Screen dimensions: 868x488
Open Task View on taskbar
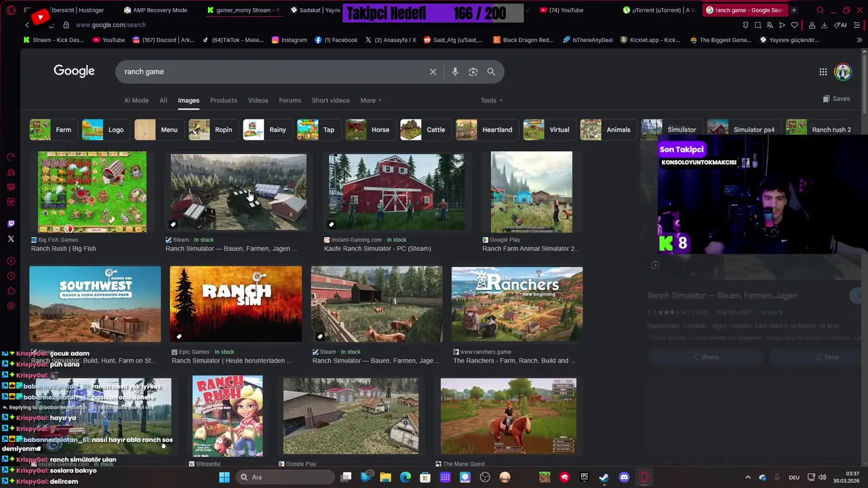(346, 477)
